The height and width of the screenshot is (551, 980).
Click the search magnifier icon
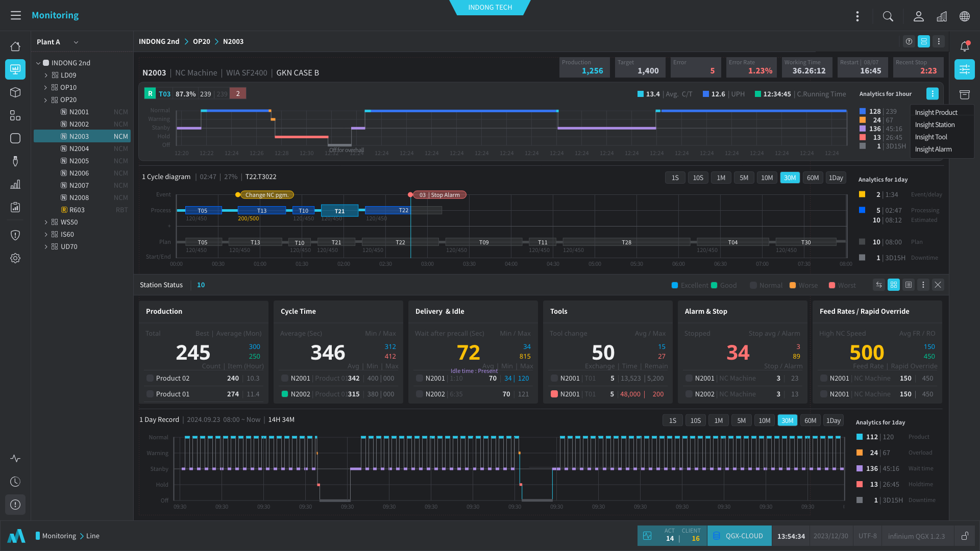(x=888, y=16)
